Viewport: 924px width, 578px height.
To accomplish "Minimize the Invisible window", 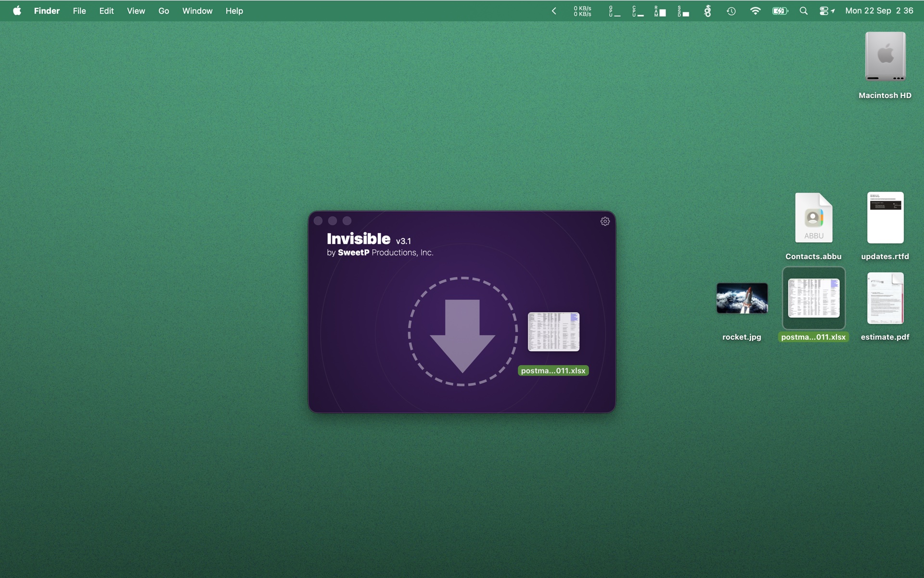I will [x=333, y=221].
